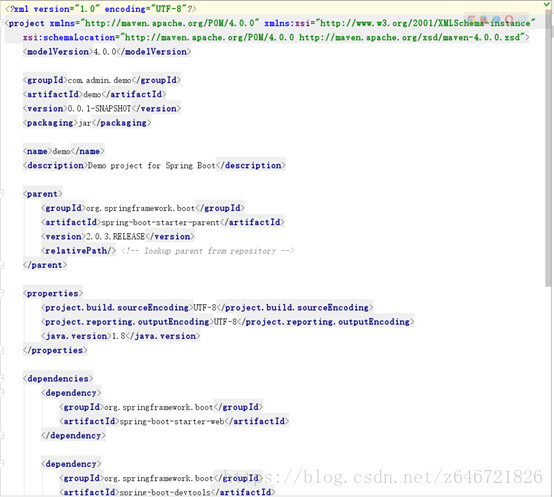The height and width of the screenshot is (497, 554).
Task: Click the xsi:schemaLocation attribute
Action: (276, 37)
